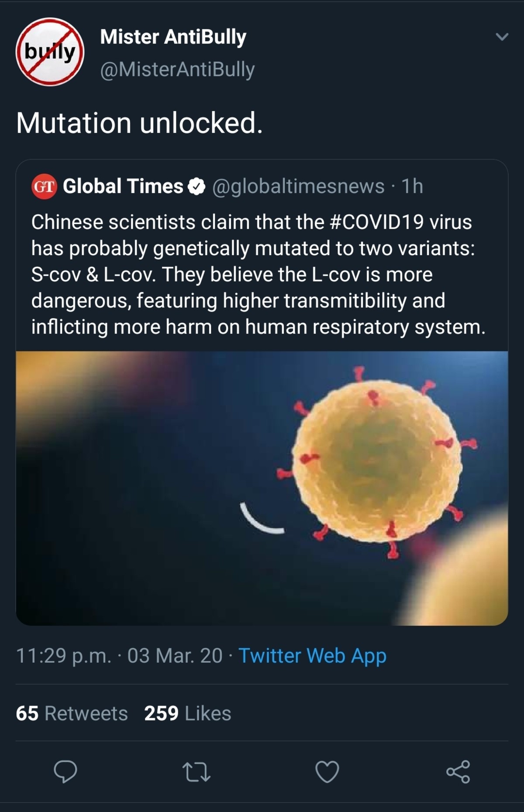Open the @globaltimesnews handle

pyautogui.click(x=298, y=186)
